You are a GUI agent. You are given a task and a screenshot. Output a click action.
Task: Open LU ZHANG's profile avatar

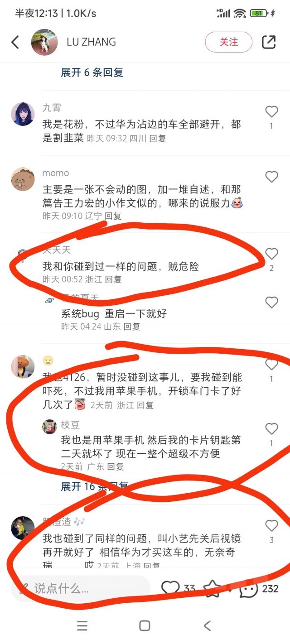click(44, 42)
